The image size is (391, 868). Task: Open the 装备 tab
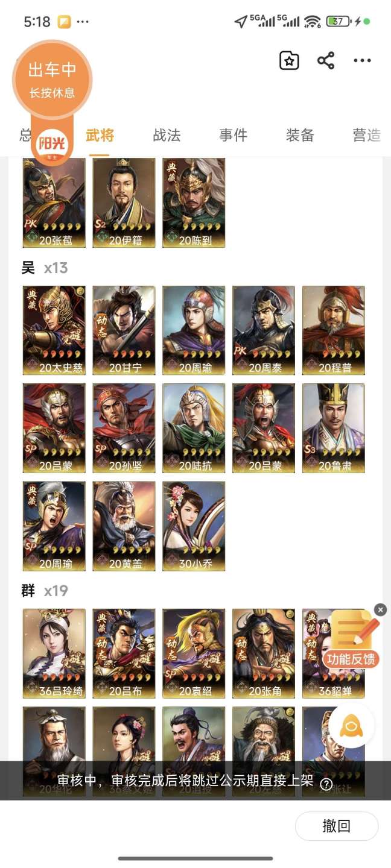click(300, 135)
